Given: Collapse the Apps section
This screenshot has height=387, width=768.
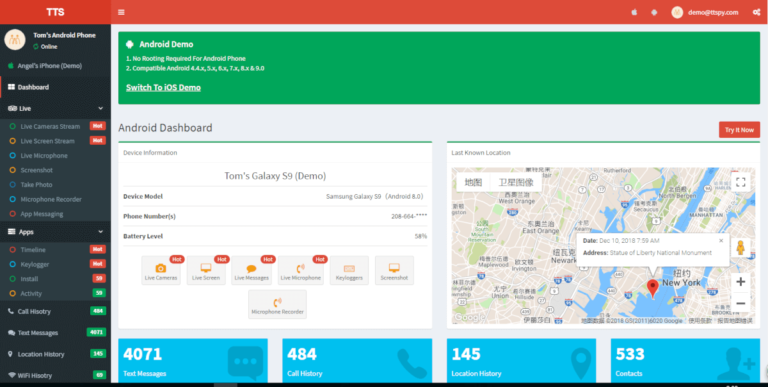Looking at the screenshot, I should [x=55, y=232].
